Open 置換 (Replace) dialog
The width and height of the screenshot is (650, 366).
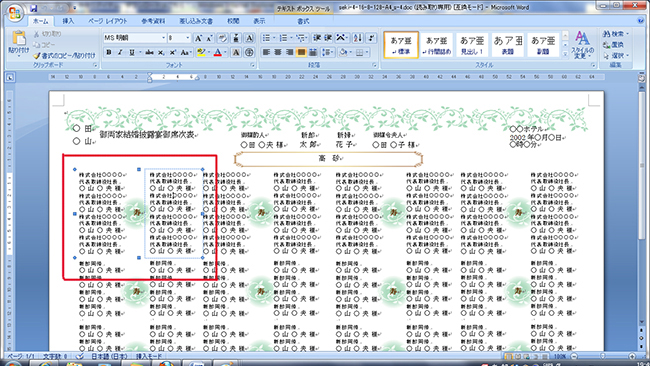613,45
